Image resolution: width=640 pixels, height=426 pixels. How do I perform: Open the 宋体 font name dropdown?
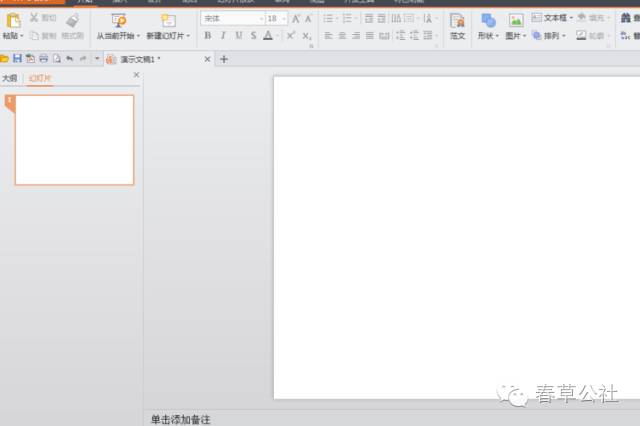click(261, 19)
